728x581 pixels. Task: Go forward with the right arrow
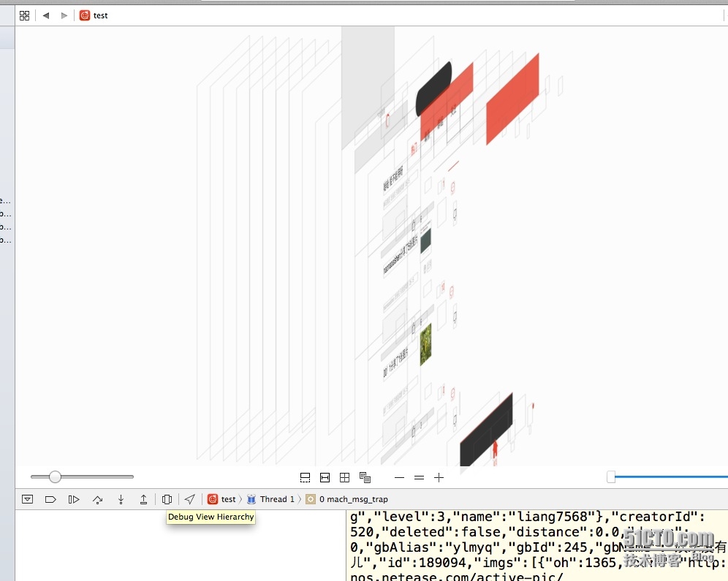click(64, 15)
